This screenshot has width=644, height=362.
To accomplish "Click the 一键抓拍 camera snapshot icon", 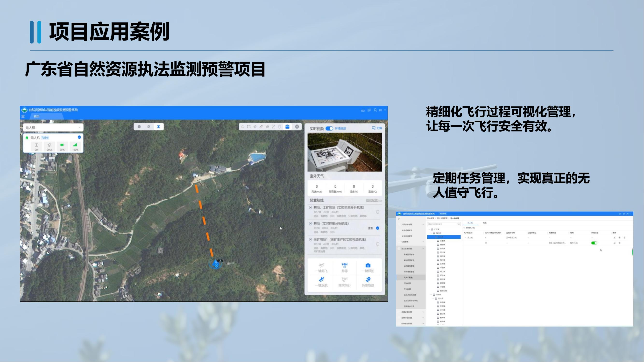I will [x=368, y=265].
